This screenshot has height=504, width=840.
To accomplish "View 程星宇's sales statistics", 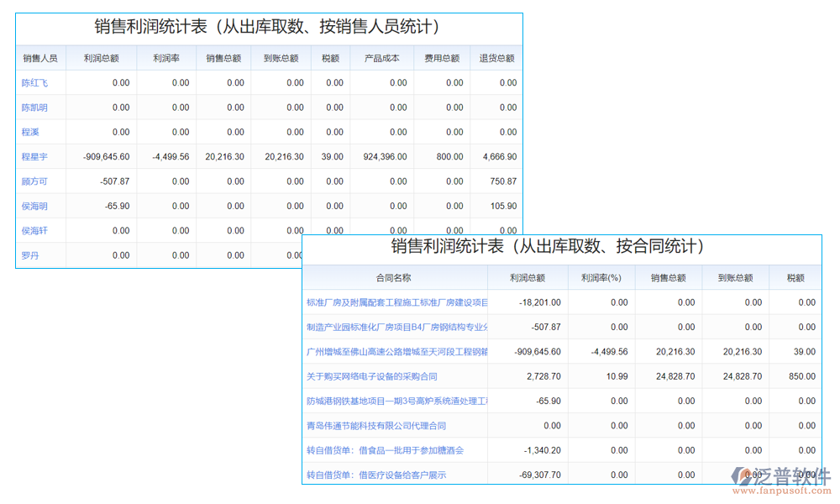I will click(x=33, y=156).
